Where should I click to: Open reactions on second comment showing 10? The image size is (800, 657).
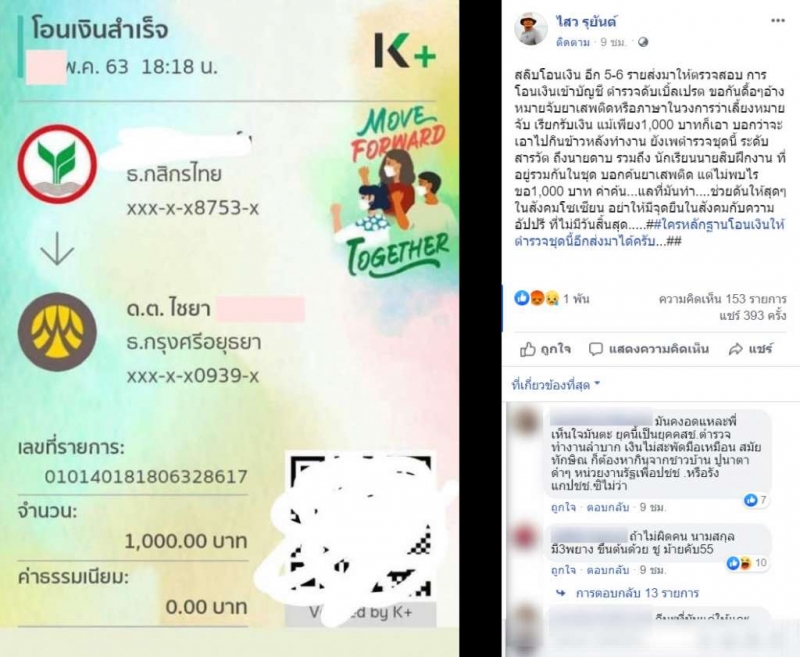[x=747, y=563]
